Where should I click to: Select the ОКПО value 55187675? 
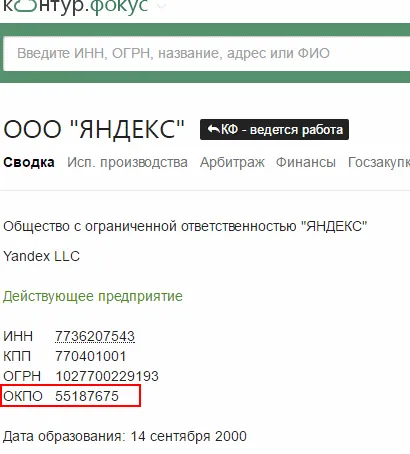point(87,396)
